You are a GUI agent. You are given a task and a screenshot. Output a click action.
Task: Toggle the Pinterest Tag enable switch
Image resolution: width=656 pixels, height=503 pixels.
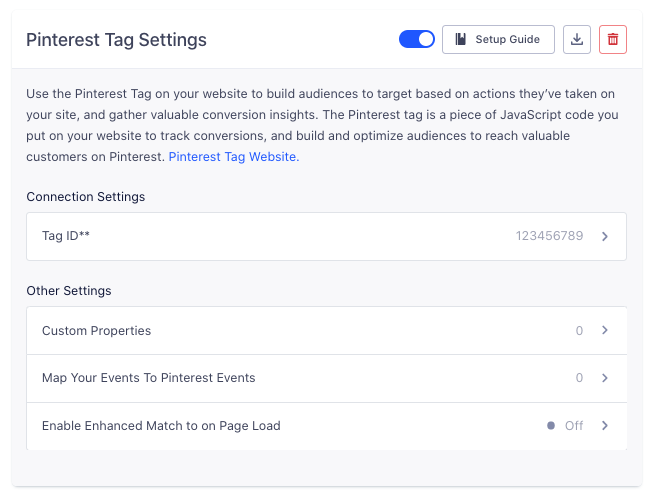tap(416, 40)
